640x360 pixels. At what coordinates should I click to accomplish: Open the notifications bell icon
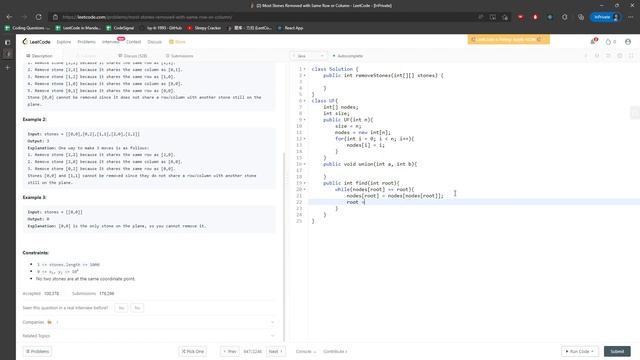[x=593, y=41]
